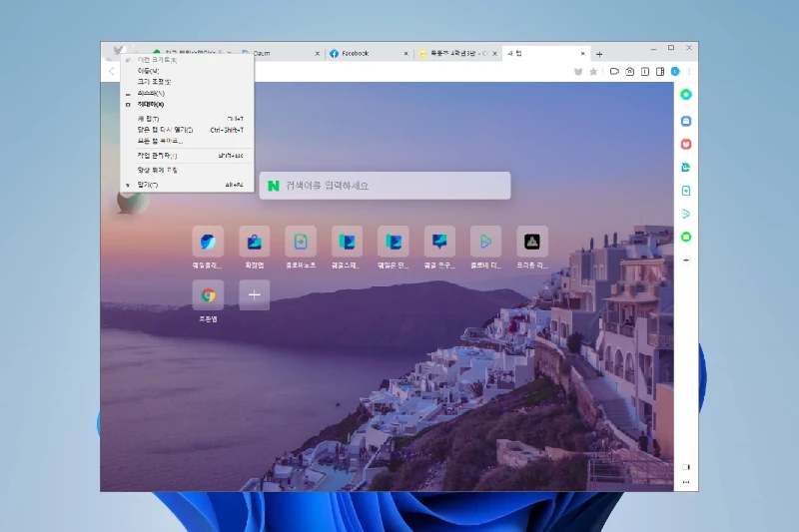
Task: Open the 프리즘 shortcut tile with black icon
Action: pyautogui.click(x=532, y=242)
